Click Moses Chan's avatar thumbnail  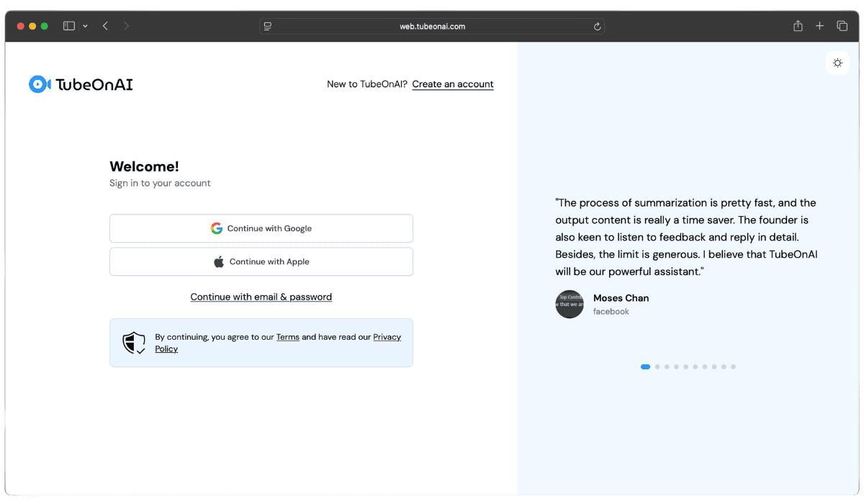coord(570,305)
